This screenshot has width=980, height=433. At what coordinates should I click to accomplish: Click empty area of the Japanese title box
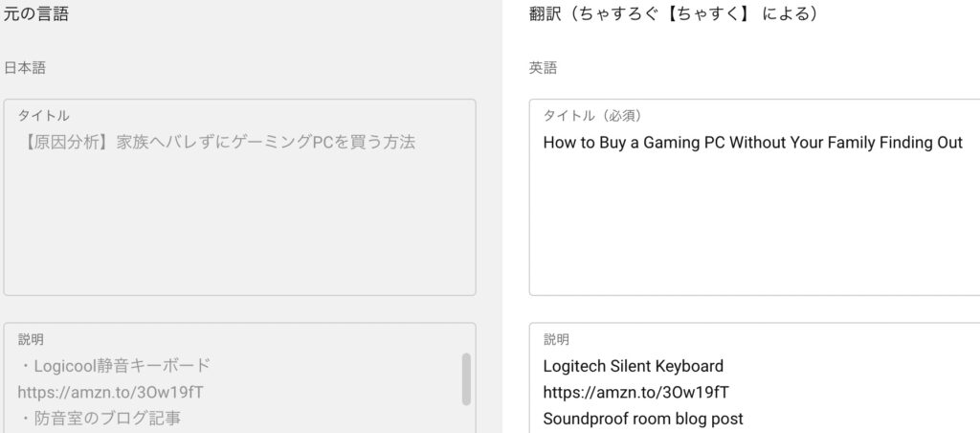[239, 225]
